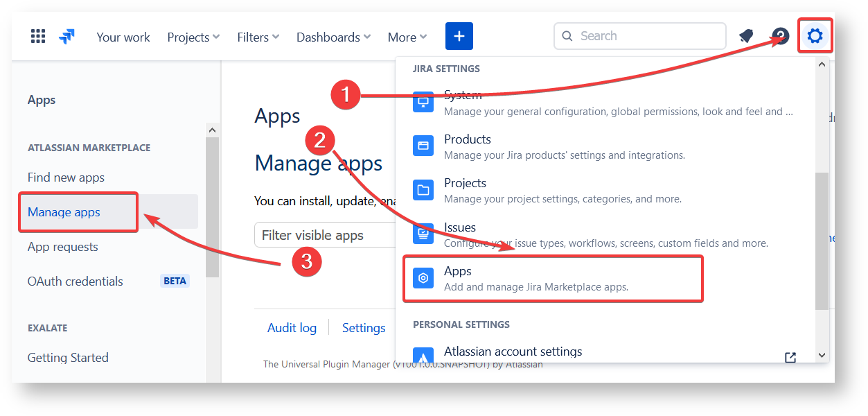The width and height of the screenshot is (868, 416).
Task: Click the external link icon beside Atlassian account settings
Action: pyautogui.click(x=790, y=357)
